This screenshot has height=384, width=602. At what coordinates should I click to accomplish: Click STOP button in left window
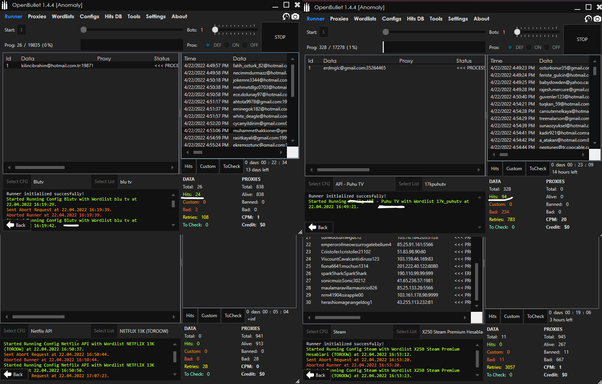pyautogui.click(x=280, y=37)
